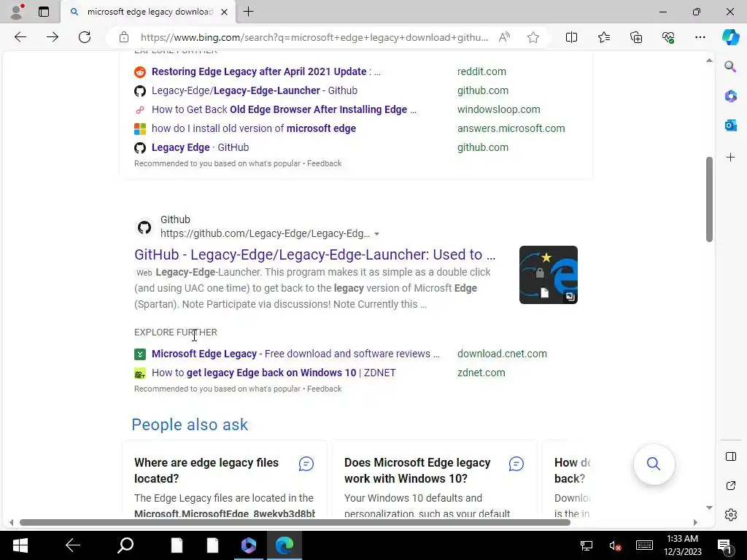The height and width of the screenshot is (560, 747).
Task: Open Windows taskbar search
Action: click(125, 545)
